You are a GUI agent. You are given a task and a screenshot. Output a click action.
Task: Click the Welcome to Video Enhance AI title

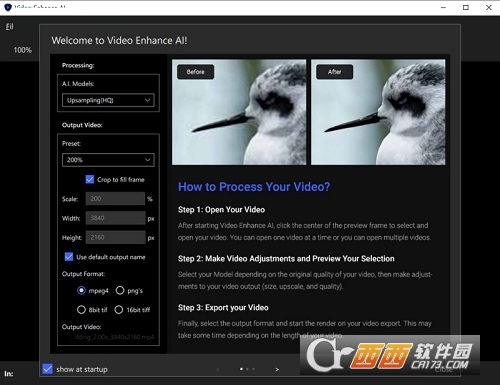coord(119,40)
